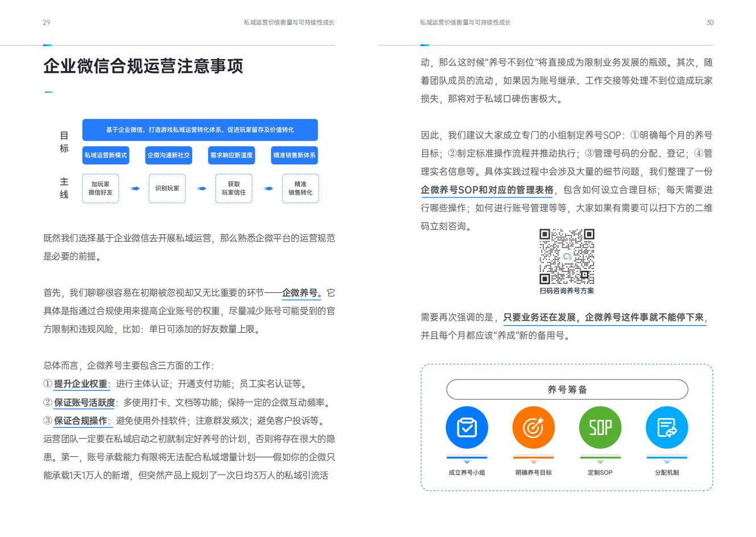Click the orange 明确养号目标 target icon
This screenshot has height=537, width=756.
point(533,428)
